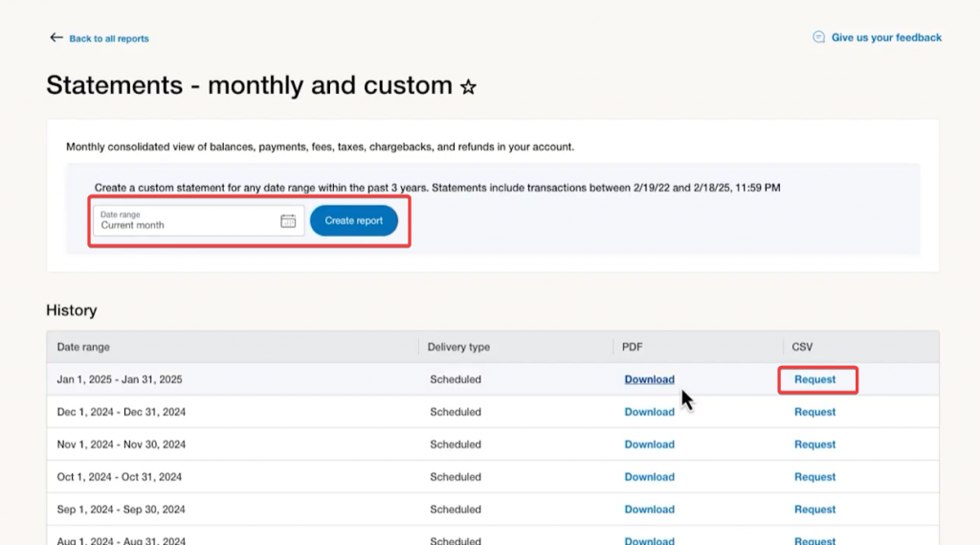Request CSV for September 2024

[814, 510]
